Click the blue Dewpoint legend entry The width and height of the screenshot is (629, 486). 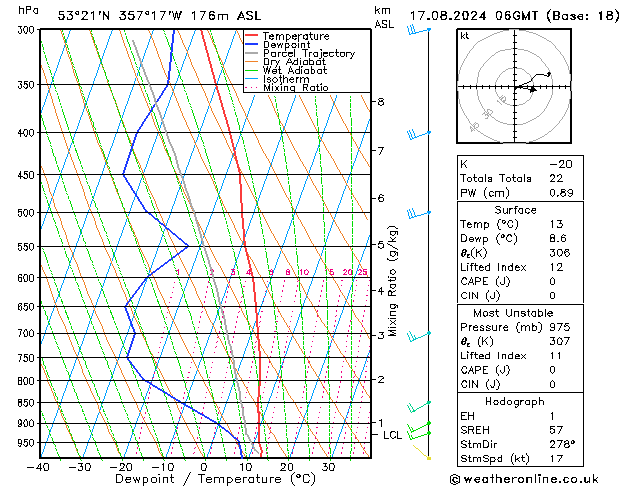tap(278, 45)
